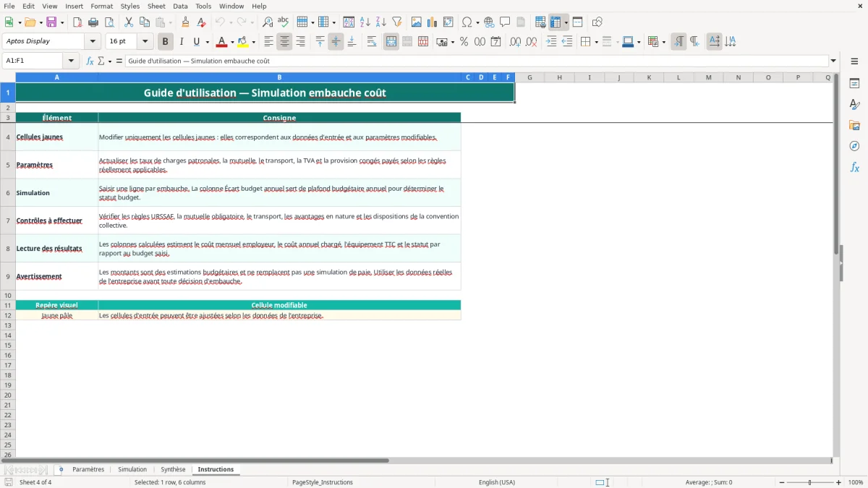Expand the Font Color dropdown arrow
Image resolution: width=868 pixels, height=488 pixels.
(x=232, y=42)
